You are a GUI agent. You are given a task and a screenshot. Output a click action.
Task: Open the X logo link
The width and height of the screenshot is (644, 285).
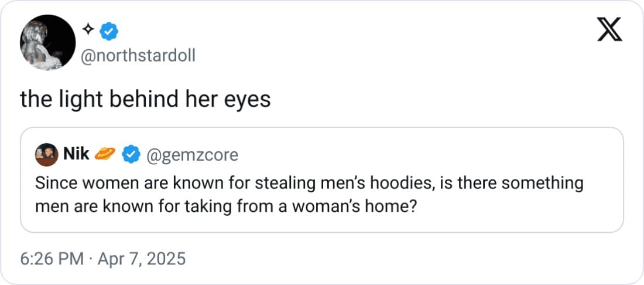[608, 30]
